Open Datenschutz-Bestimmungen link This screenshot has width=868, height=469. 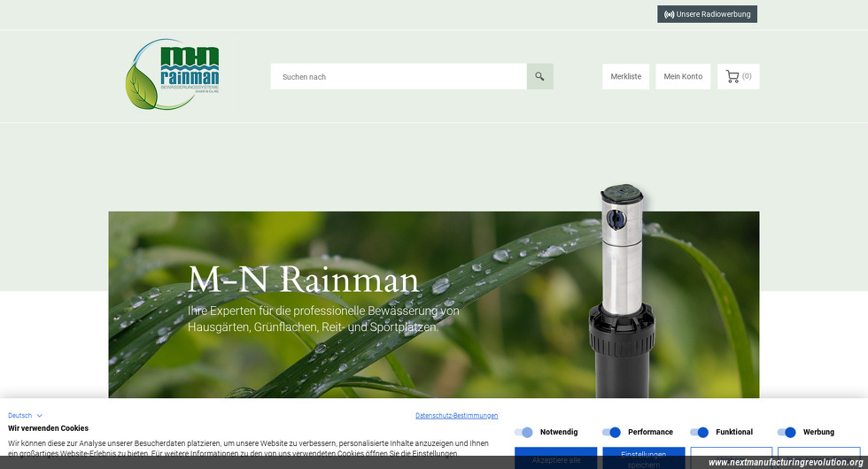pos(457,416)
